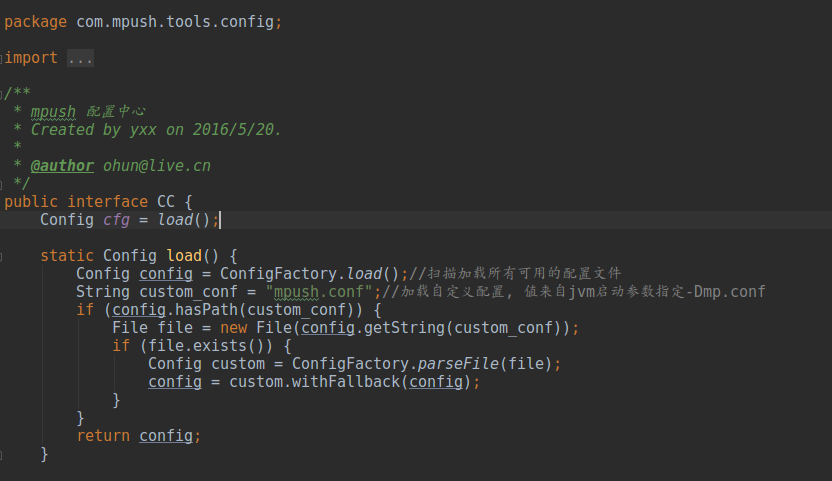The width and height of the screenshot is (832, 481).
Task: Collapse the Javadoc comment at its opening marker
Action: [3, 93]
